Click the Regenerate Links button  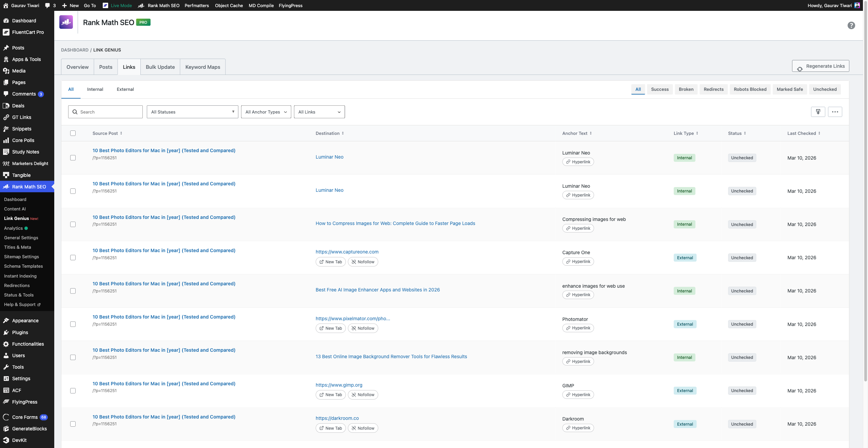[x=820, y=66]
